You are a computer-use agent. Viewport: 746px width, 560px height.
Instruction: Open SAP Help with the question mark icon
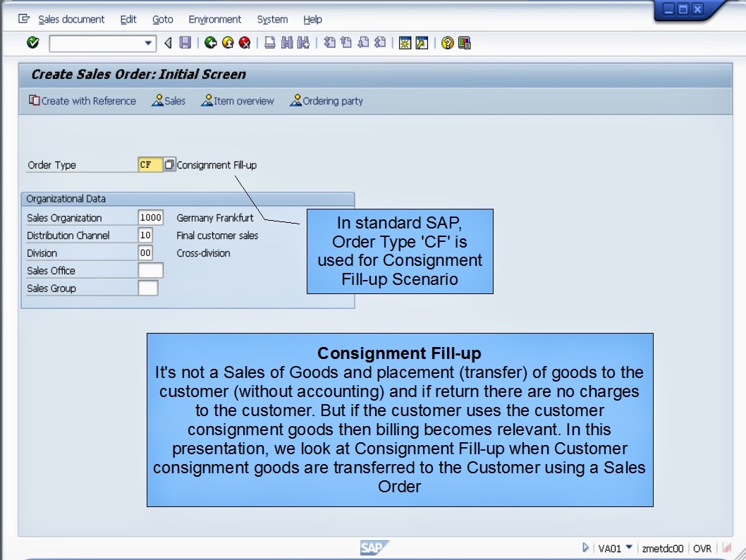click(446, 43)
